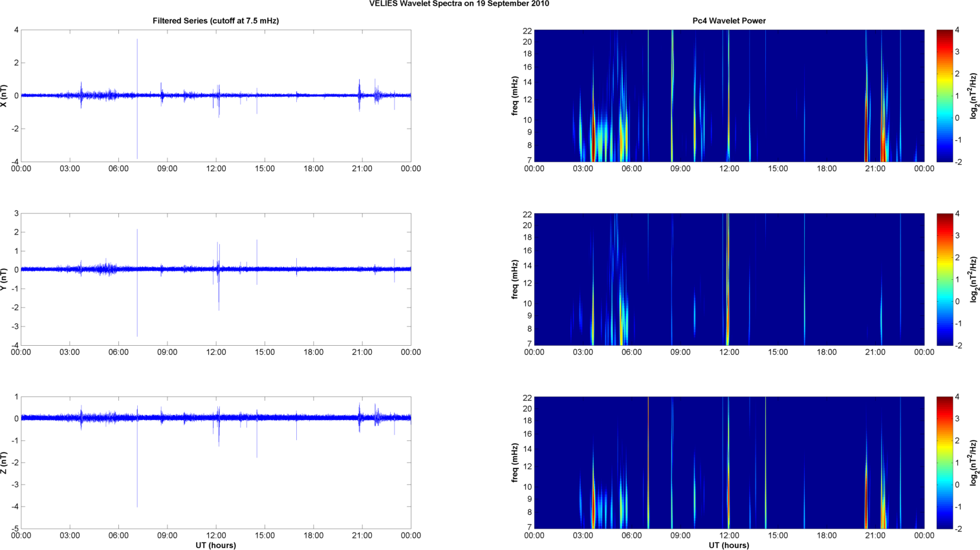This screenshot has width=980, height=550.
Task: Click the bottom Z component wavelet colorbar
Action: click(944, 463)
